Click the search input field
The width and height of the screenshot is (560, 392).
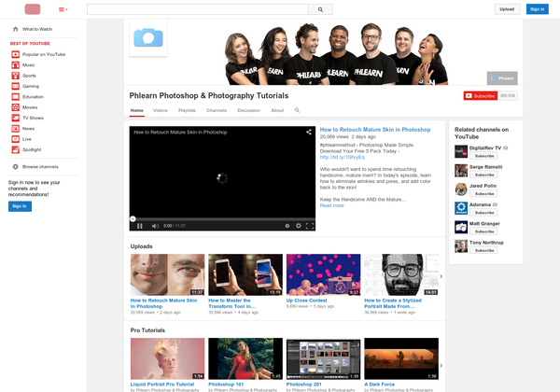coord(198,9)
